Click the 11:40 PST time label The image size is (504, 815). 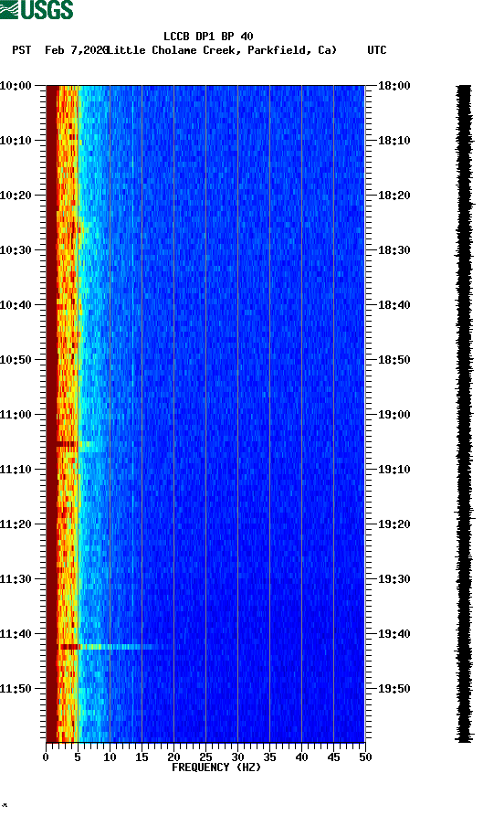pyautogui.click(x=16, y=634)
